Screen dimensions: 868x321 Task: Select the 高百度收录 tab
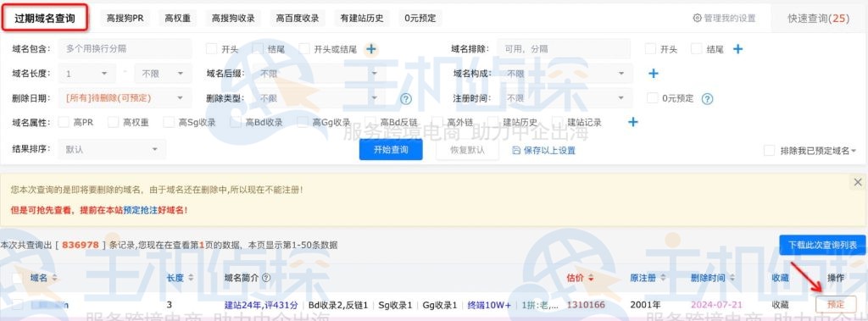coord(298,19)
